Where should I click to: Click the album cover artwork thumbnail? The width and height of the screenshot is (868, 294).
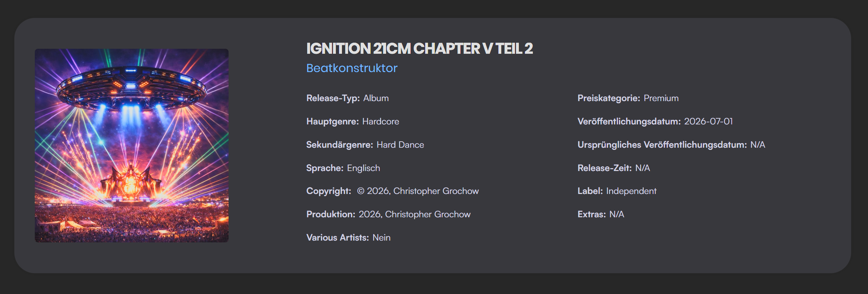click(131, 145)
